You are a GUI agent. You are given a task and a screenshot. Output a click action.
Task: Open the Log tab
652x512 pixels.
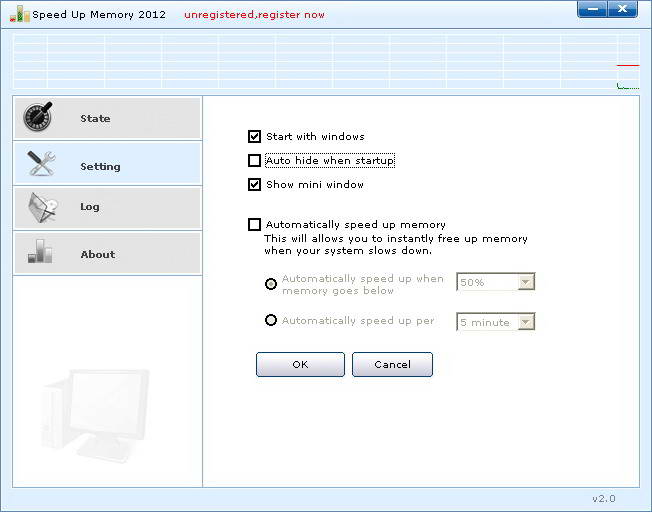(108, 208)
